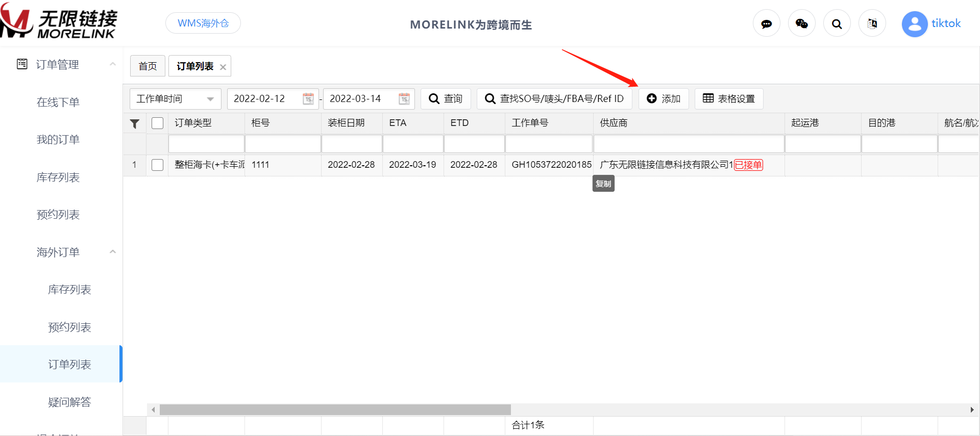Open the WeChat icon in header
This screenshot has width=980, height=436.
click(x=802, y=23)
